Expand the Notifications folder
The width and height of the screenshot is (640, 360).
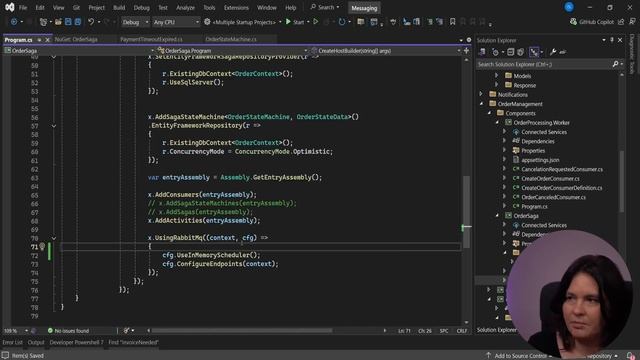point(481,94)
